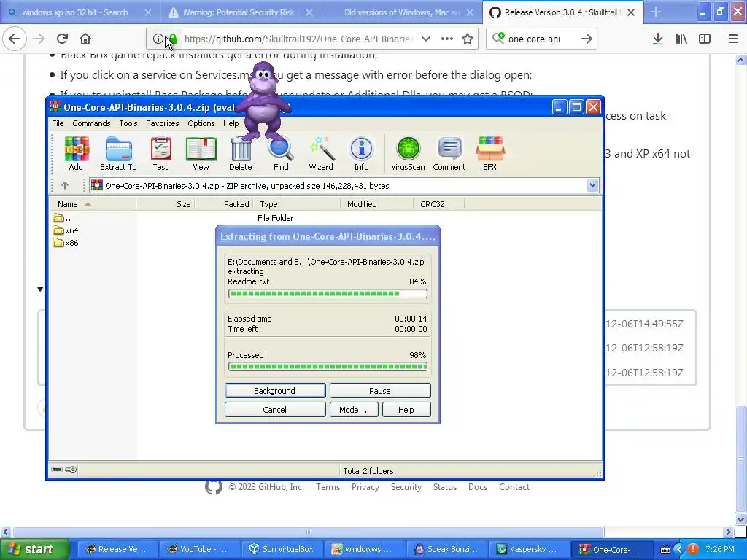Open the GitHub Docs footer link

point(478,487)
